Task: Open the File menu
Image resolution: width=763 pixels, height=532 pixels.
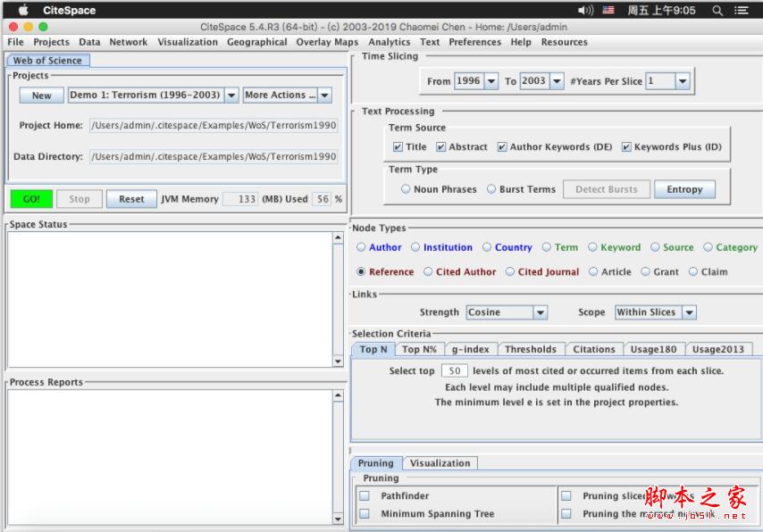Action: point(15,42)
